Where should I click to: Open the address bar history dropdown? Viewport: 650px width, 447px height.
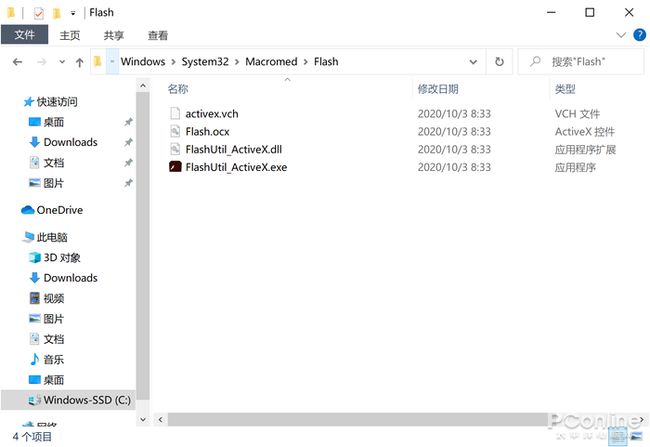click(473, 62)
